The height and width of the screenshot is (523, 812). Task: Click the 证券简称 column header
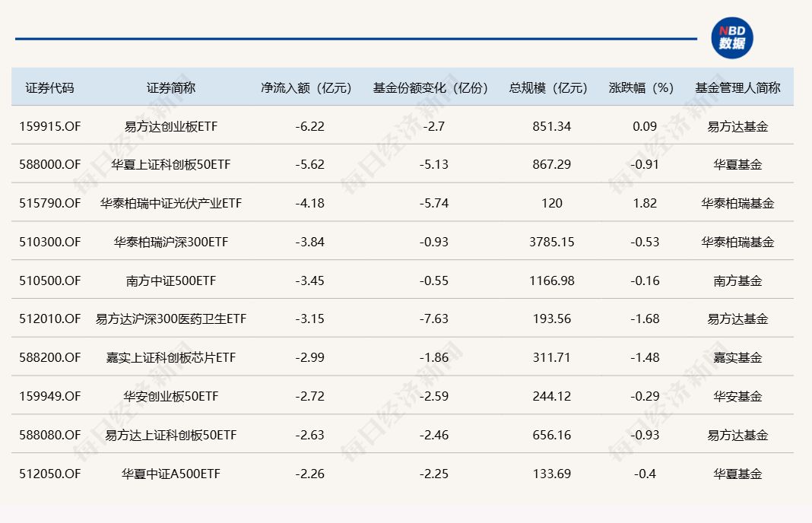pos(171,87)
